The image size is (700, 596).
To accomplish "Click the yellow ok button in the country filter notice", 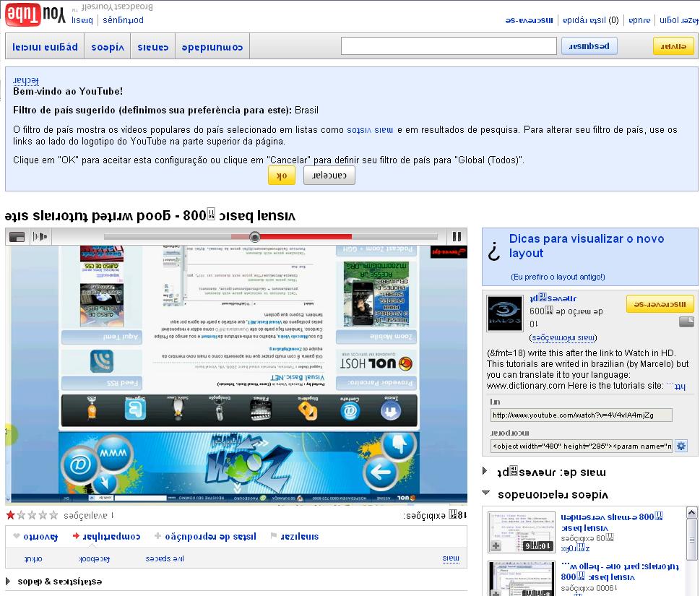I will pyautogui.click(x=282, y=176).
